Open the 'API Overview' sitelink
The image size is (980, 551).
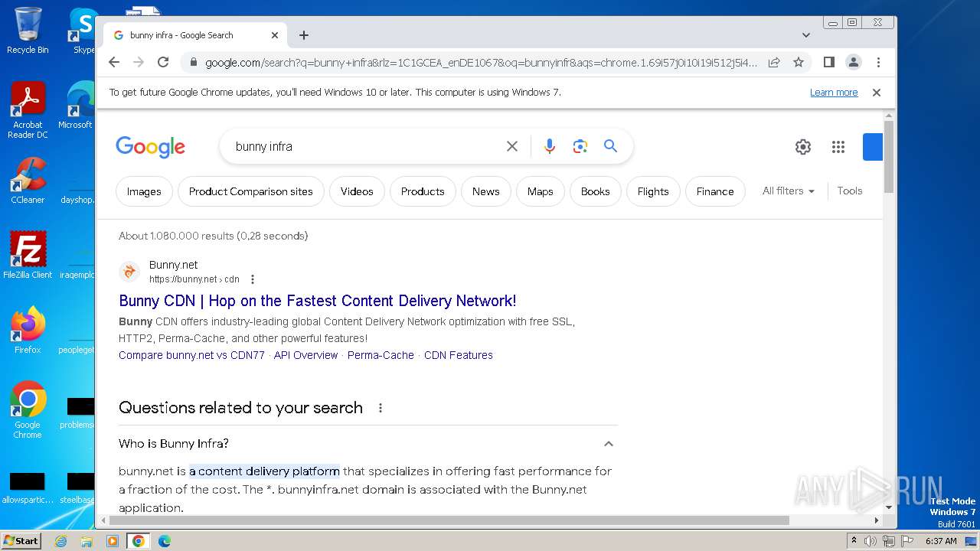click(x=305, y=355)
